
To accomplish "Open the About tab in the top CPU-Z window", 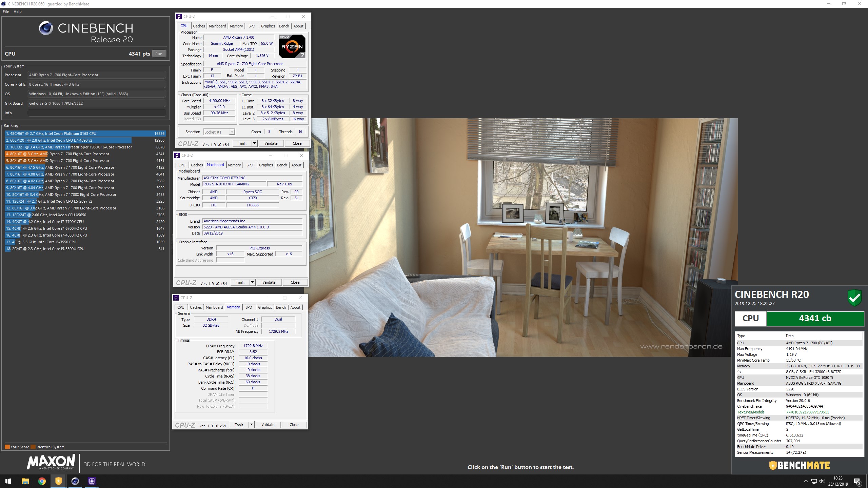I will coord(298,26).
